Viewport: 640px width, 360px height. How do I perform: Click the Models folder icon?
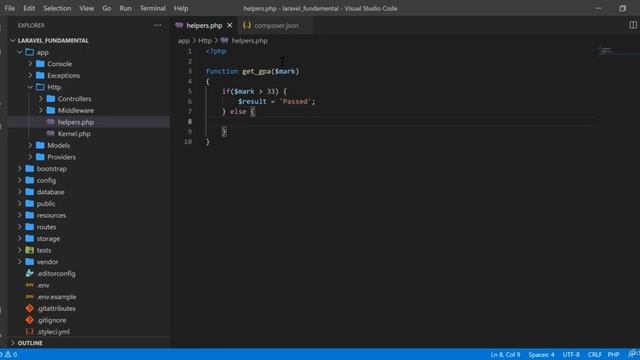coord(40,145)
